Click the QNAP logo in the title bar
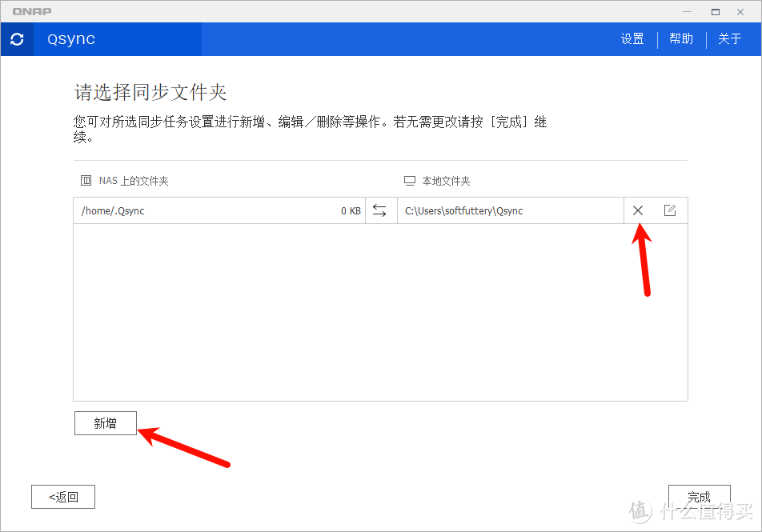This screenshot has width=762, height=532. [33, 11]
